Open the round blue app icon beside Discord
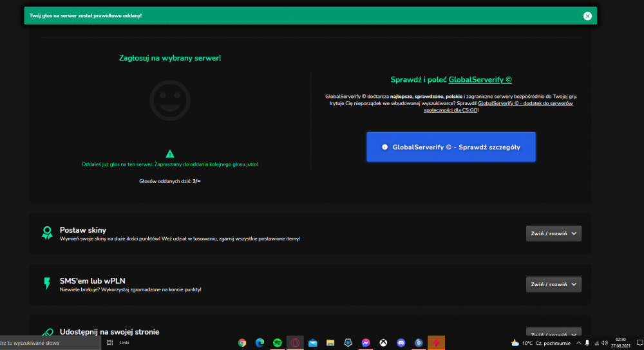The height and width of the screenshot is (350, 644). click(419, 343)
